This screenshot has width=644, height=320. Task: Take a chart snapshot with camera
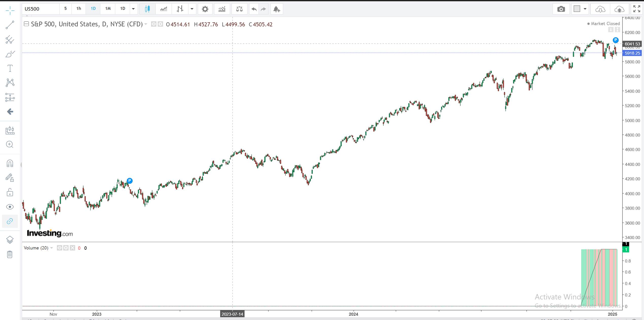click(x=561, y=9)
